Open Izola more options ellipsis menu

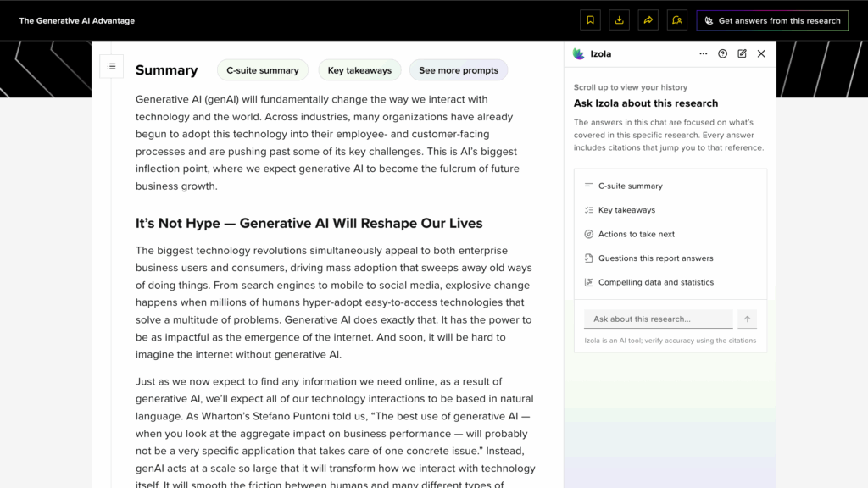703,53
